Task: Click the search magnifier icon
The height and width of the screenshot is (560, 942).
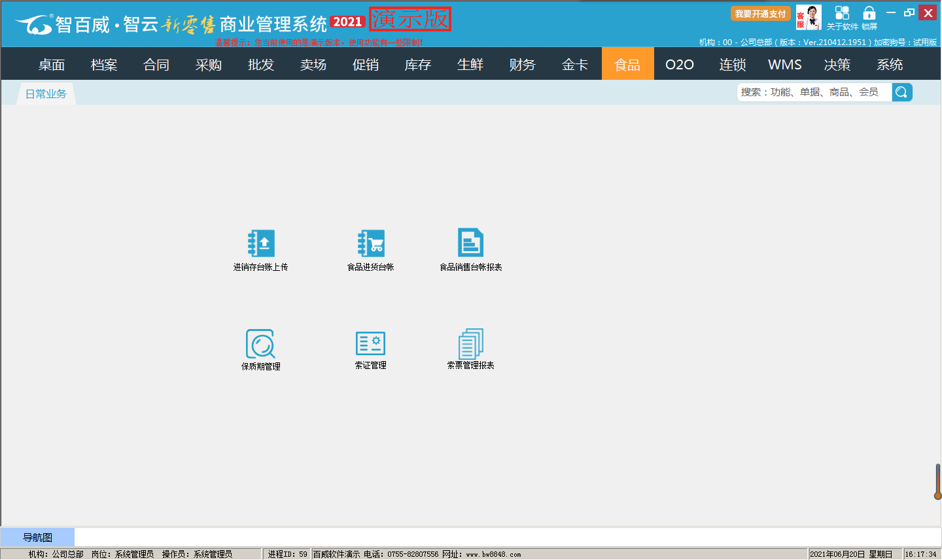Action: [x=901, y=92]
